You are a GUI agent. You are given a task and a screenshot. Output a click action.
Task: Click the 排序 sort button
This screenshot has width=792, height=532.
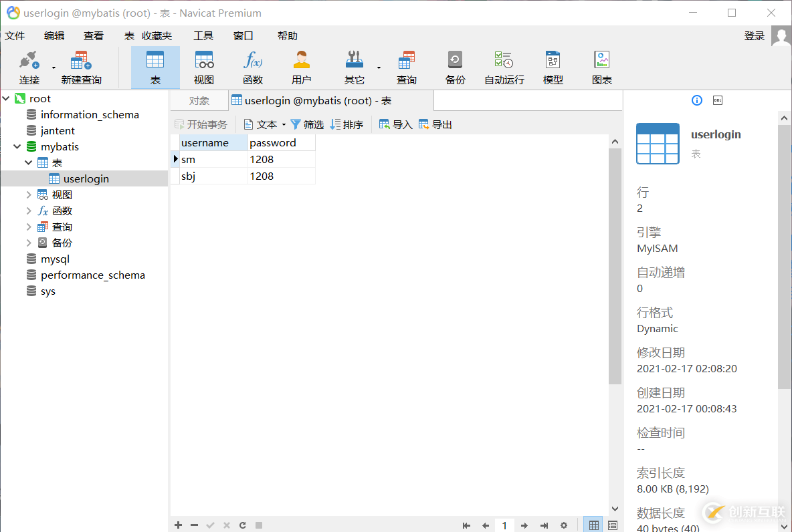coord(346,125)
